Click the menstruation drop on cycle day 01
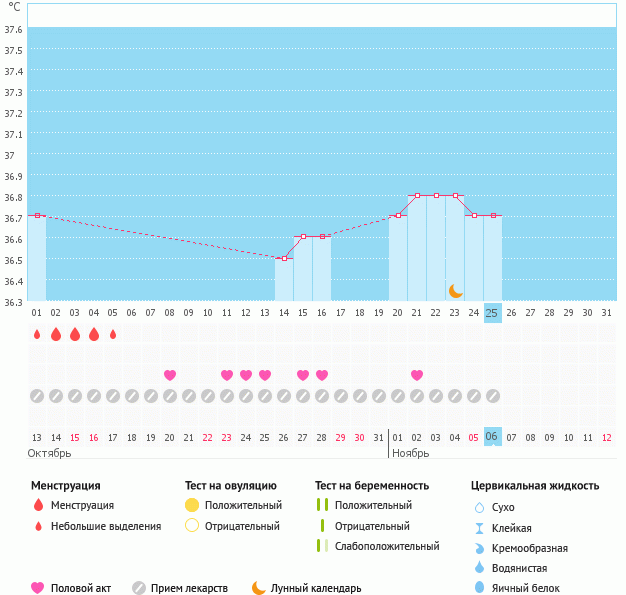626x595 pixels. click(x=37, y=334)
